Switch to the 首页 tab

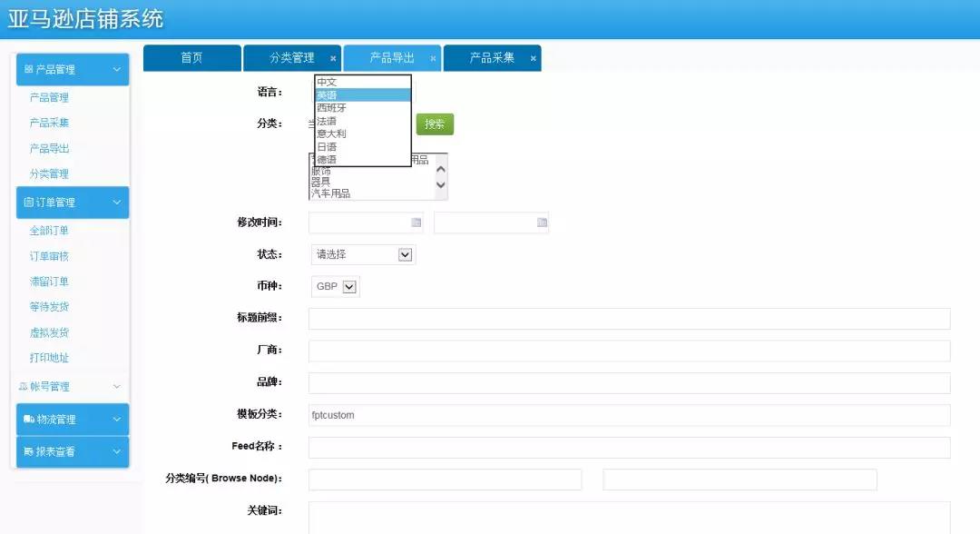[x=191, y=58]
